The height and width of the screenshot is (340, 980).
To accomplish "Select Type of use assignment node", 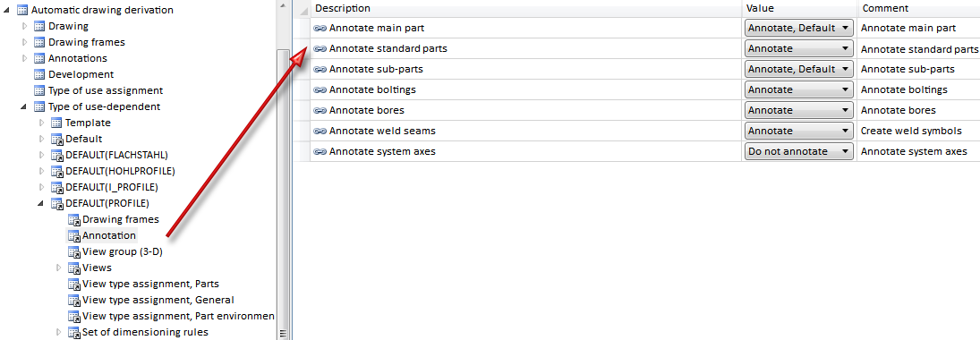I will 106,90.
